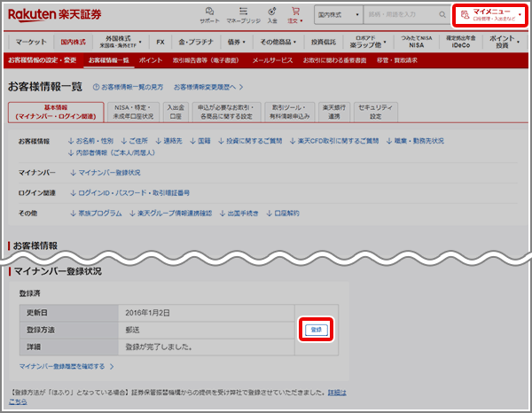Open the マイメニュー dropdown
Viewport: 532px width, 413px height.
tap(490, 15)
